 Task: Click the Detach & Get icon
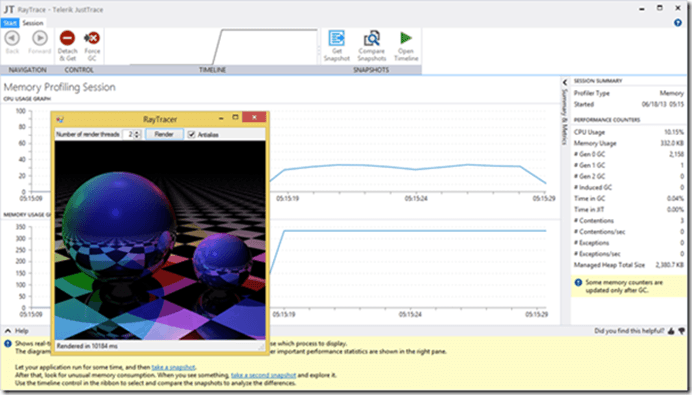68,38
